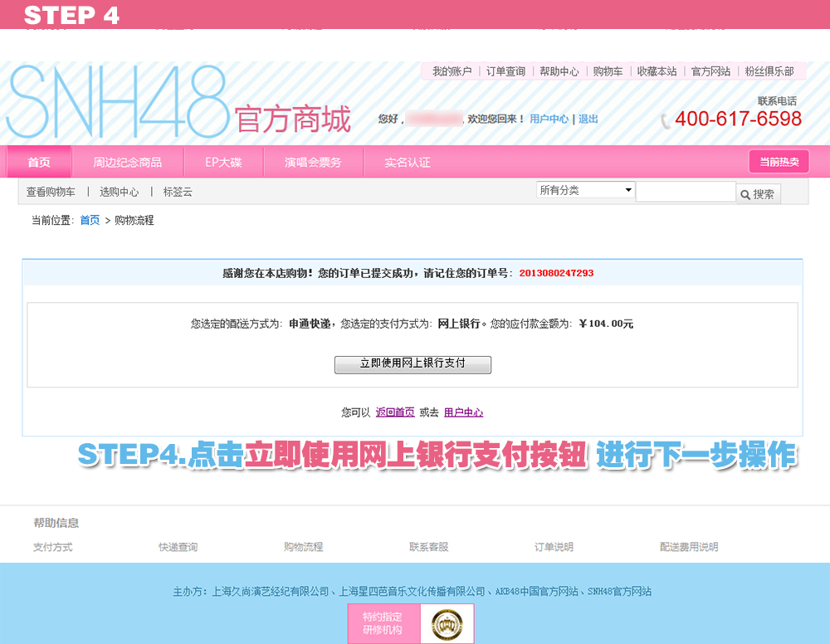Open 查看购物车 in sub-navigation
Screen dimensions: 830x644
coord(51,192)
